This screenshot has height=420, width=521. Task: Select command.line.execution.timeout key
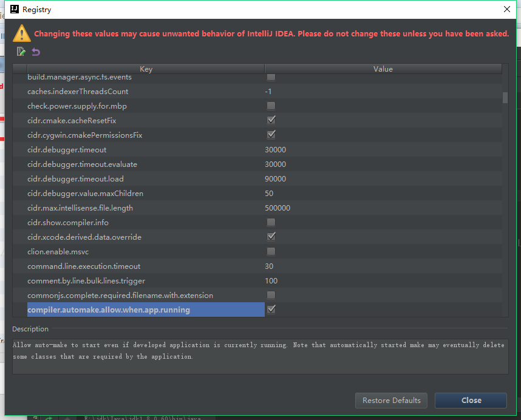point(84,266)
